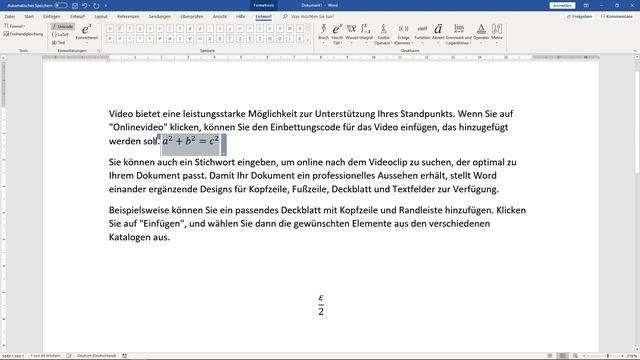Click the word Katalogen in the document
640x360 pixels.
click(x=130, y=238)
